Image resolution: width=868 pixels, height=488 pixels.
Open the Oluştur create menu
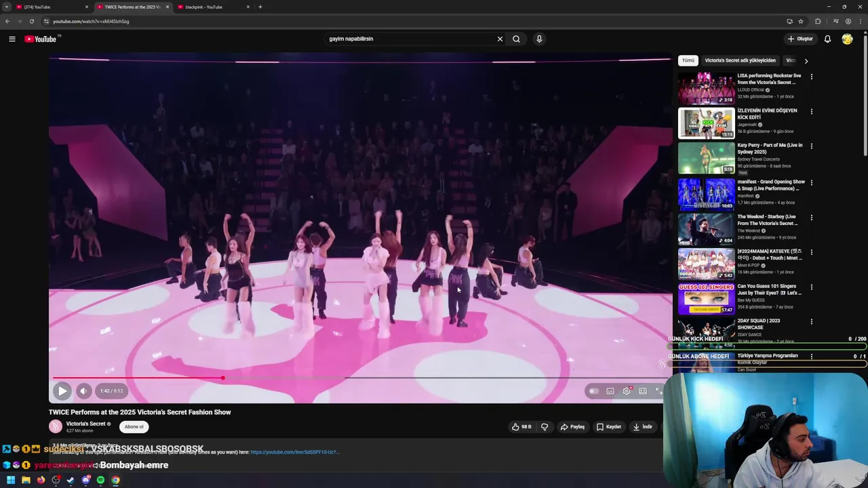coord(800,39)
